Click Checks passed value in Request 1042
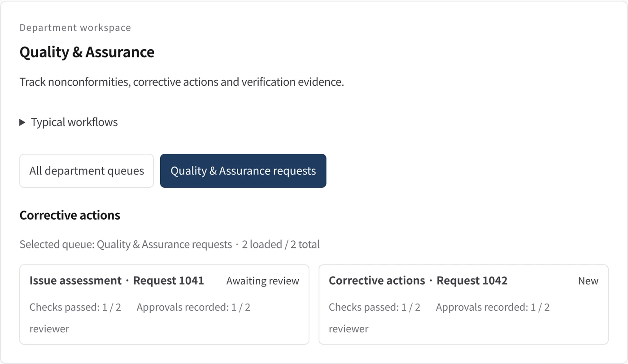 (375, 307)
